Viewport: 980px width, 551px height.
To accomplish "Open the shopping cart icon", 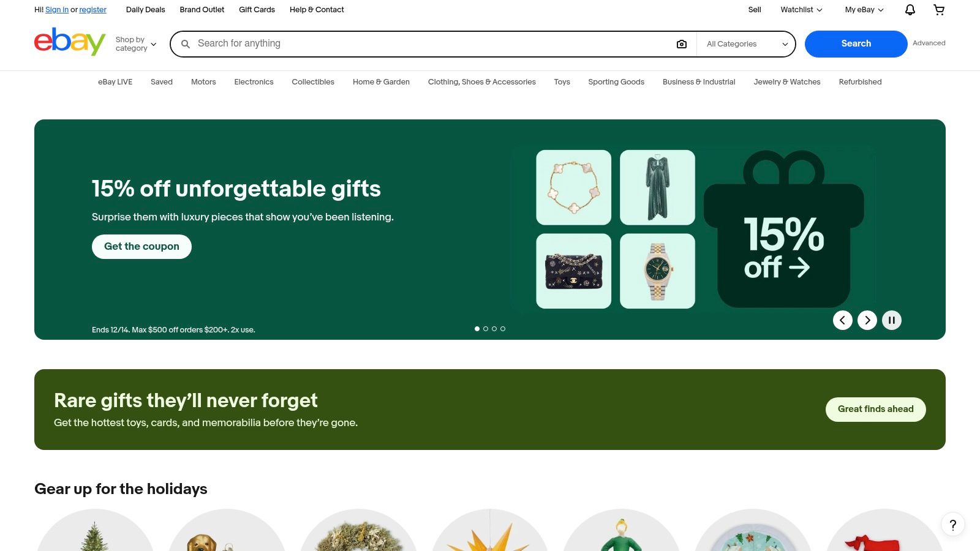I will pyautogui.click(x=939, y=10).
